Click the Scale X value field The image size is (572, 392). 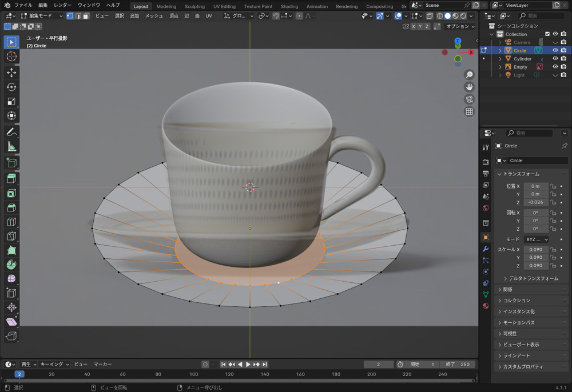pyautogui.click(x=536, y=250)
